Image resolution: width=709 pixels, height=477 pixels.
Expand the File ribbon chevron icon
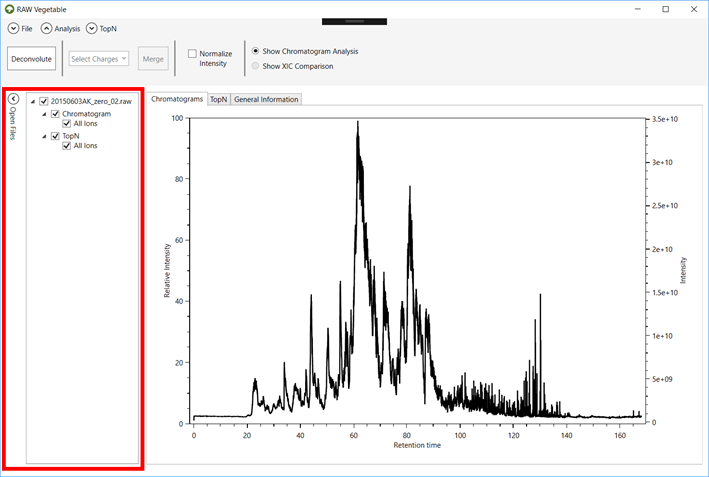pyautogui.click(x=13, y=28)
